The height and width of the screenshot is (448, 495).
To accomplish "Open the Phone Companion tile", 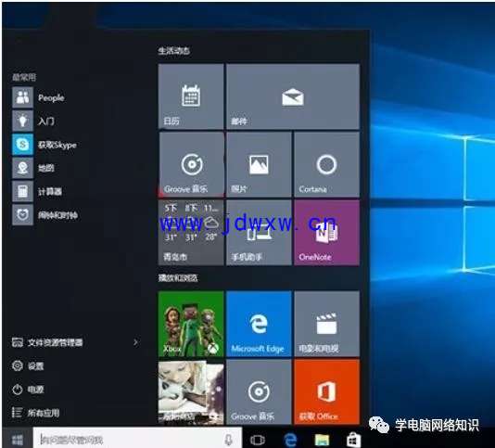I will pos(259,233).
